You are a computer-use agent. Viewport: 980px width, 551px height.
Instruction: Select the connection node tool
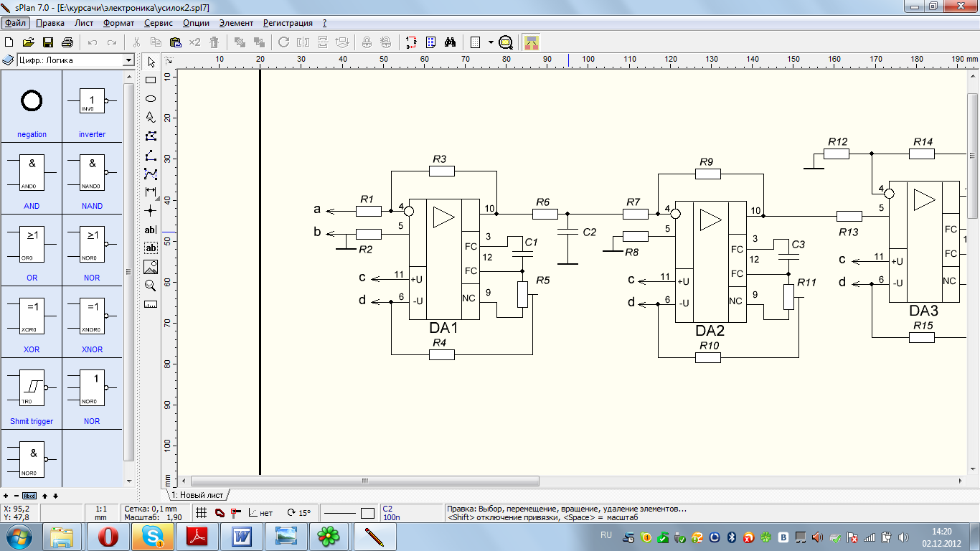tap(151, 210)
